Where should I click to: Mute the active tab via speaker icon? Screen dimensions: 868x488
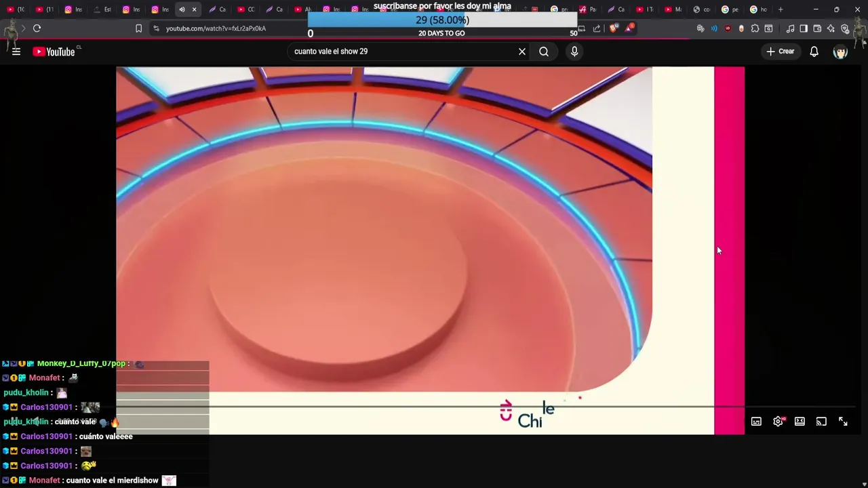click(182, 9)
